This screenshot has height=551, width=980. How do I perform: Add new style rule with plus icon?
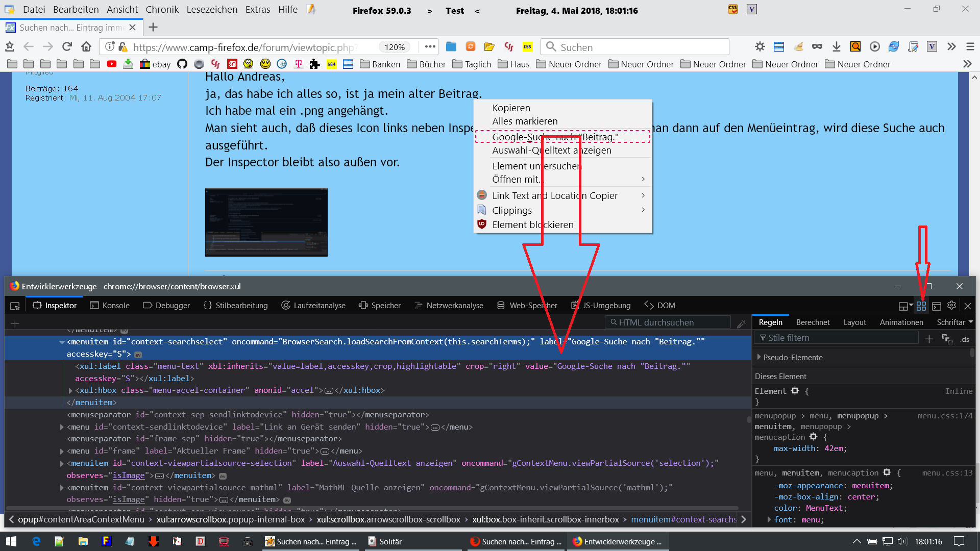pyautogui.click(x=929, y=339)
